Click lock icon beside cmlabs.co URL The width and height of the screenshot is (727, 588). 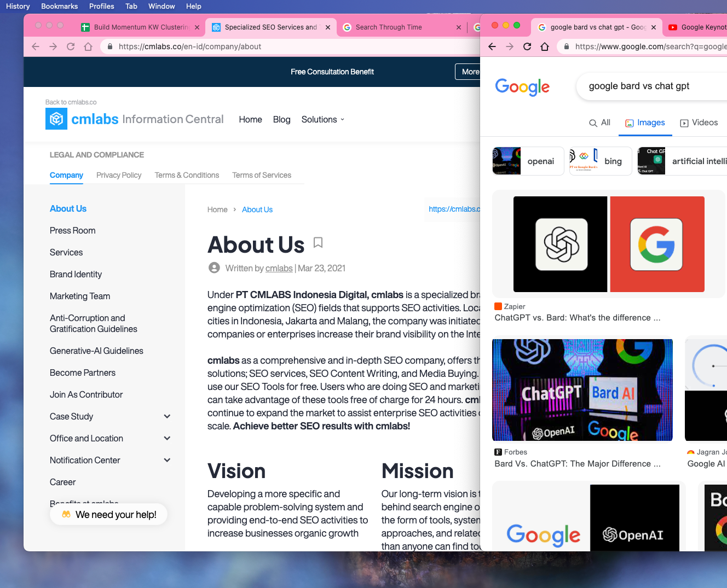[110, 46]
